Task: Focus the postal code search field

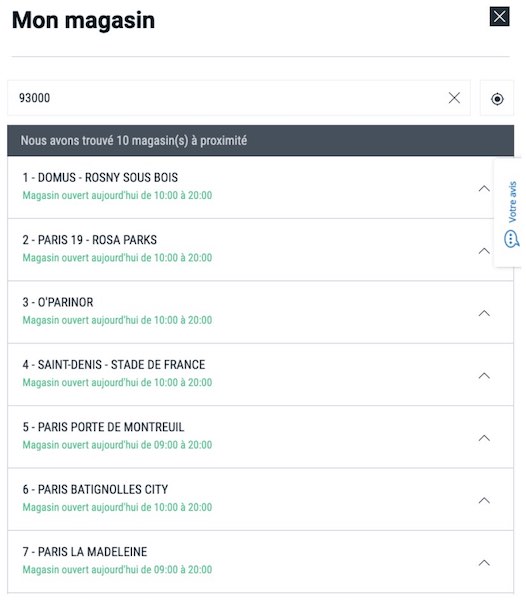Action: (x=228, y=98)
